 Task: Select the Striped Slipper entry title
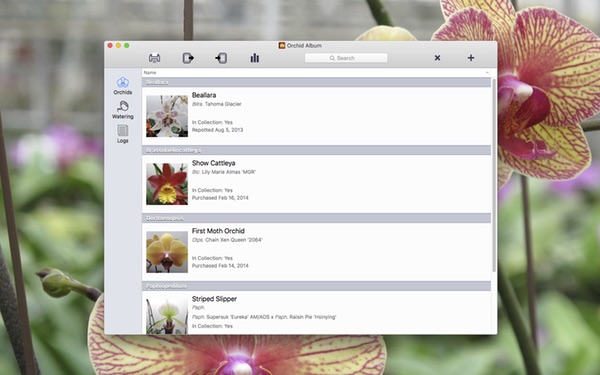click(x=214, y=299)
